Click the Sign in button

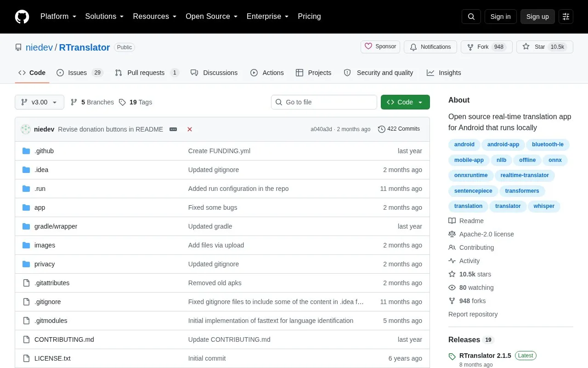coord(500,17)
